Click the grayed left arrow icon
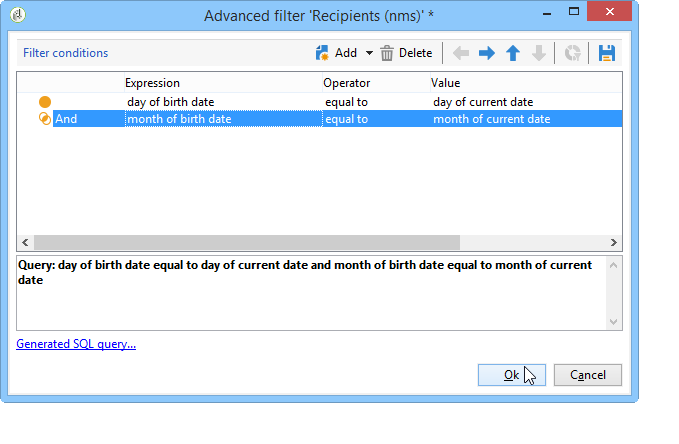Screen dimensions: 679x444 [461, 53]
